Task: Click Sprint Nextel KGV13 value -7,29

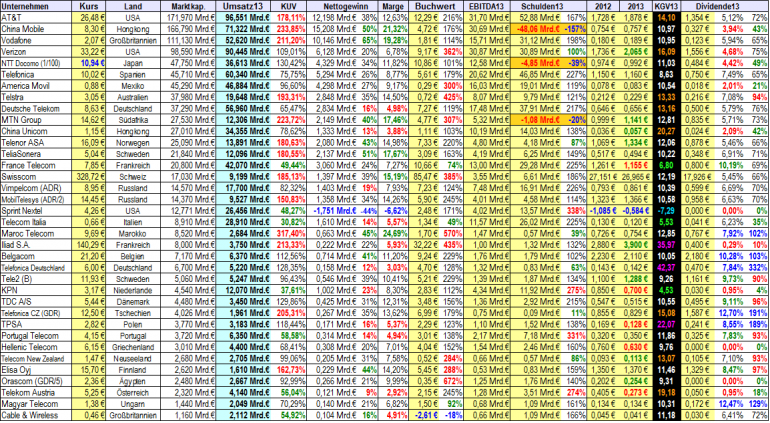Action: click(667, 211)
